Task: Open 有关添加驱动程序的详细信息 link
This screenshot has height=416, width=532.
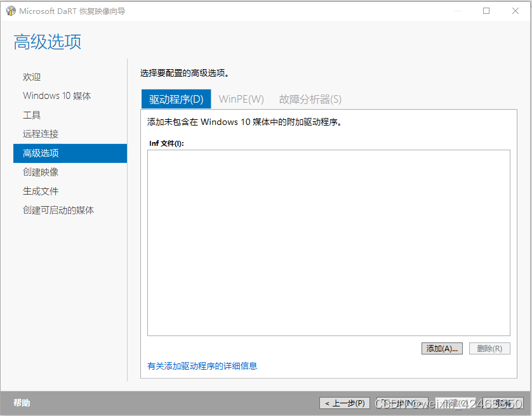Action: point(202,366)
